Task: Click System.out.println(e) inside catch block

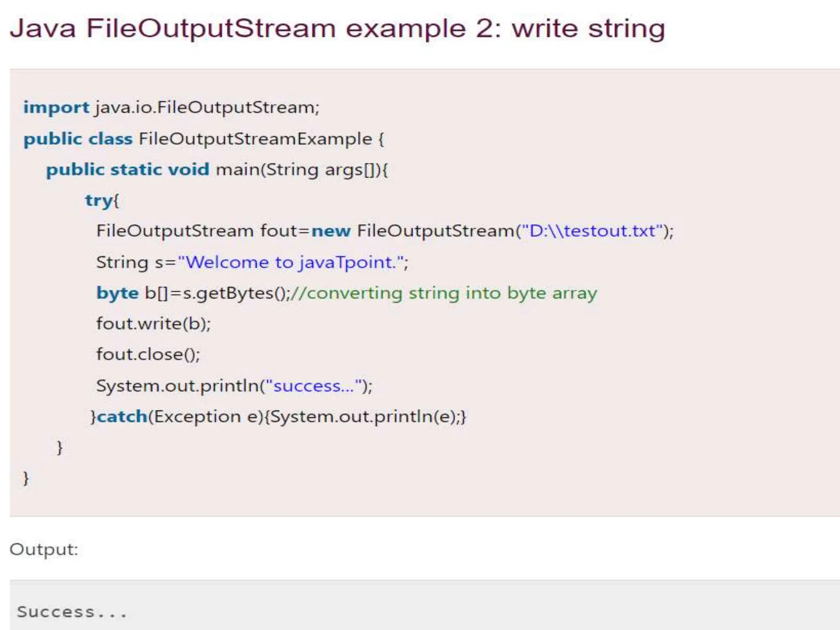Action: tap(363, 417)
